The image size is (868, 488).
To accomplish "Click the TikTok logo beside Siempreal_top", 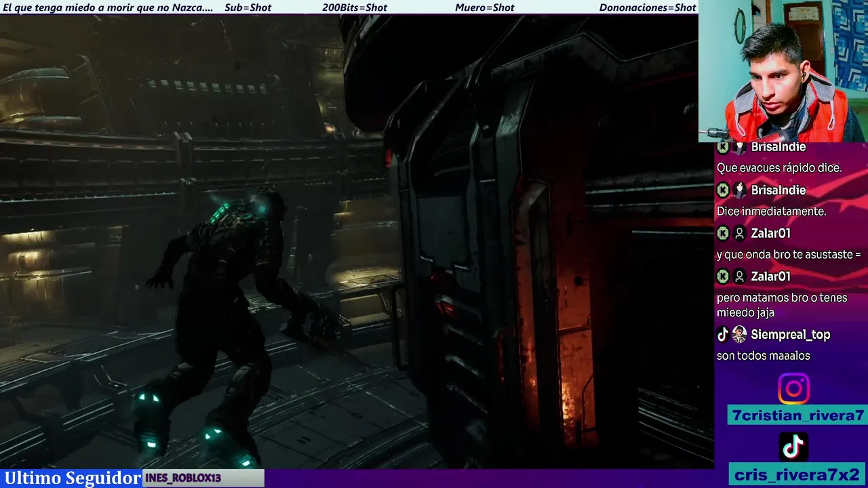I will [723, 334].
